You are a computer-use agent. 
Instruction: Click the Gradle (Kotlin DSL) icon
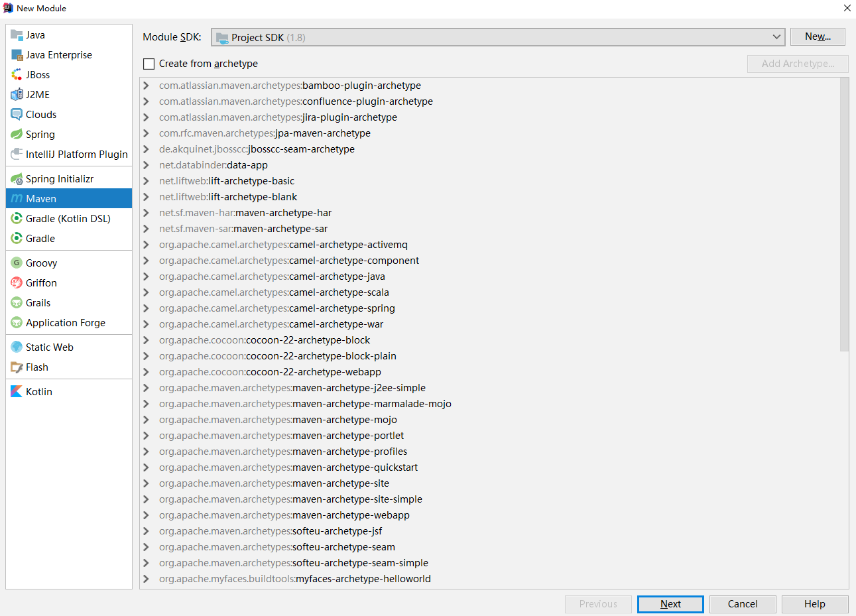pos(17,219)
